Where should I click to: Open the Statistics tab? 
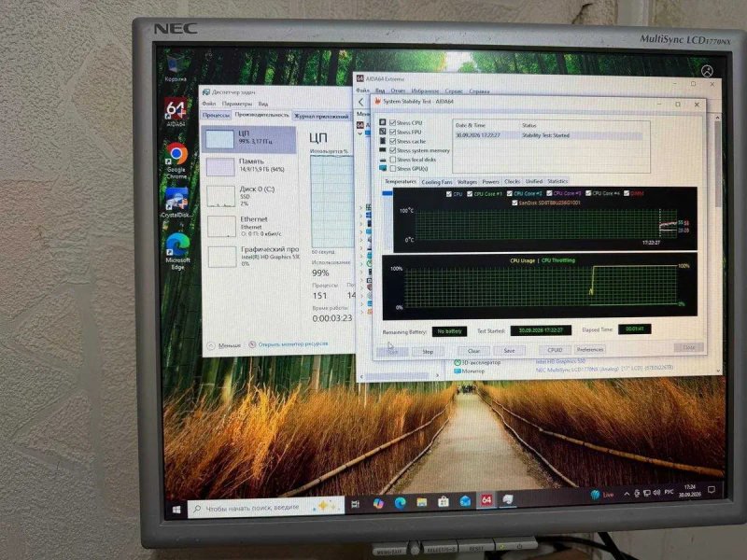[x=557, y=181]
